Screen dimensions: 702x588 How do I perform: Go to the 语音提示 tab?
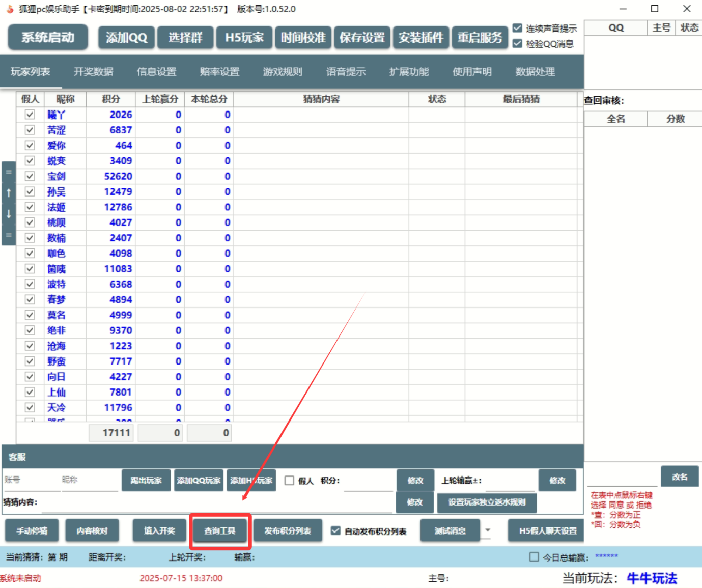tap(346, 72)
